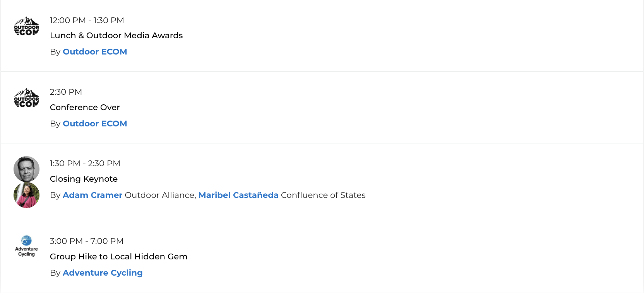The image size is (644, 293).
Task: Open the grayscale speaker photo for Closing Keynote
Action: [26, 169]
